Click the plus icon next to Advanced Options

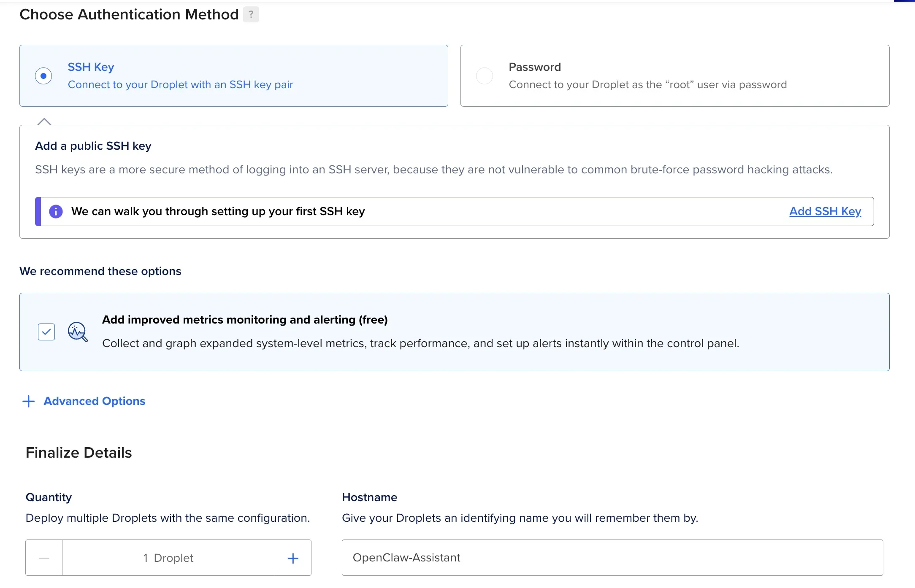click(28, 401)
